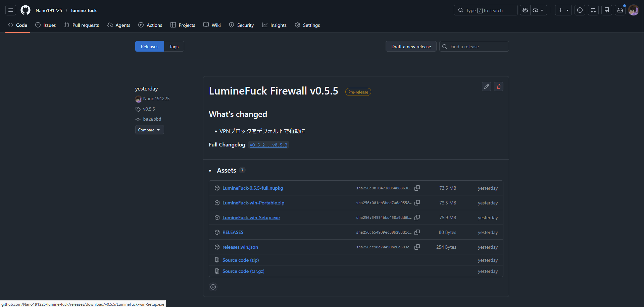The width and height of the screenshot is (644, 307).
Task: Open the Compare dropdown
Action: [x=149, y=130]
